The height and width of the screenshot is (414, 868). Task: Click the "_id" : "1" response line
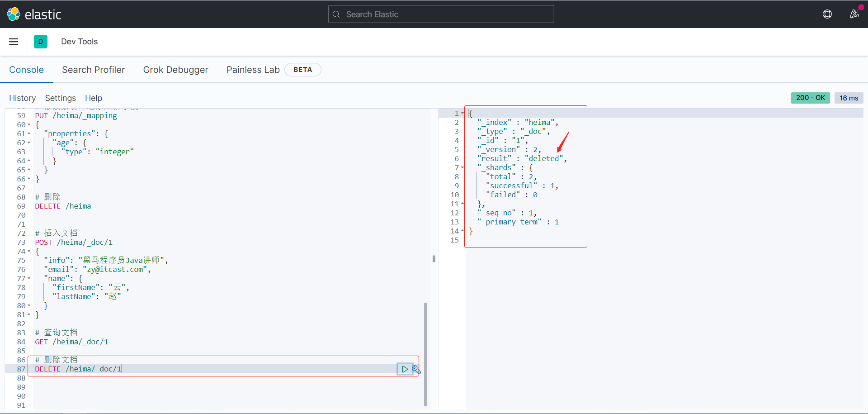pyautogui.click(x=503, y=141)
